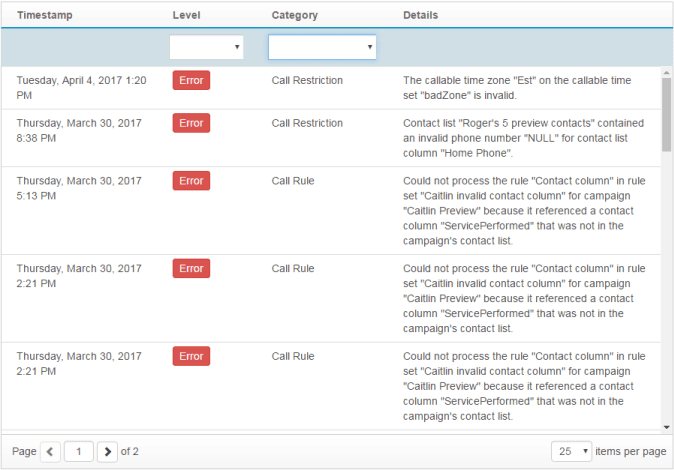Go to the previous page arrow
Screen dimensions: 674x470
[x=52, y=451]
